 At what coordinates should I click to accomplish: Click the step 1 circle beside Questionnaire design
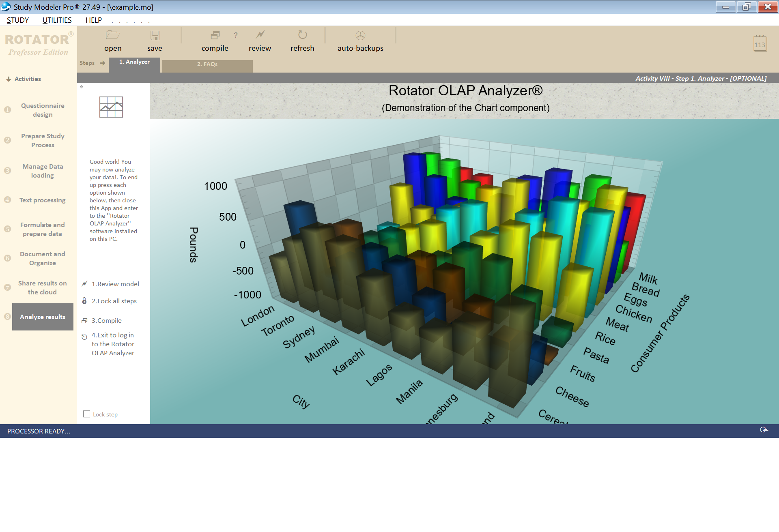click(x=7, y=110)
